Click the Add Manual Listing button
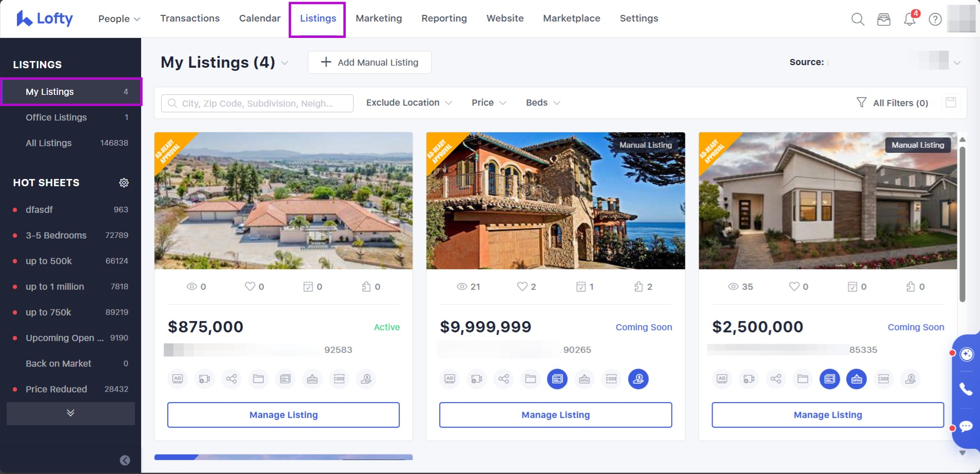The height and width of the screenshot is (474, 980). tap(369, 62)
